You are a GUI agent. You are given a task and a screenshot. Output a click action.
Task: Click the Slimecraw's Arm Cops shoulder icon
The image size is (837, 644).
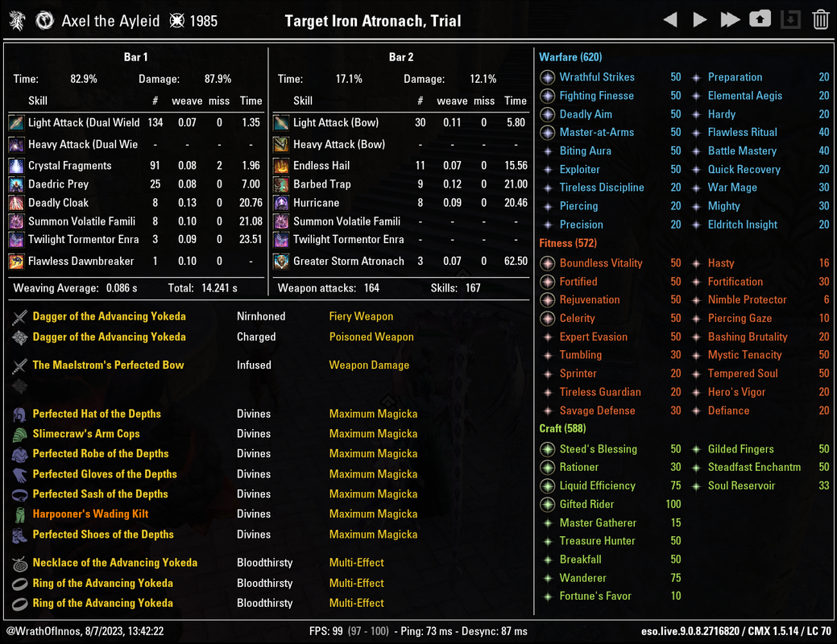[20, 435]
